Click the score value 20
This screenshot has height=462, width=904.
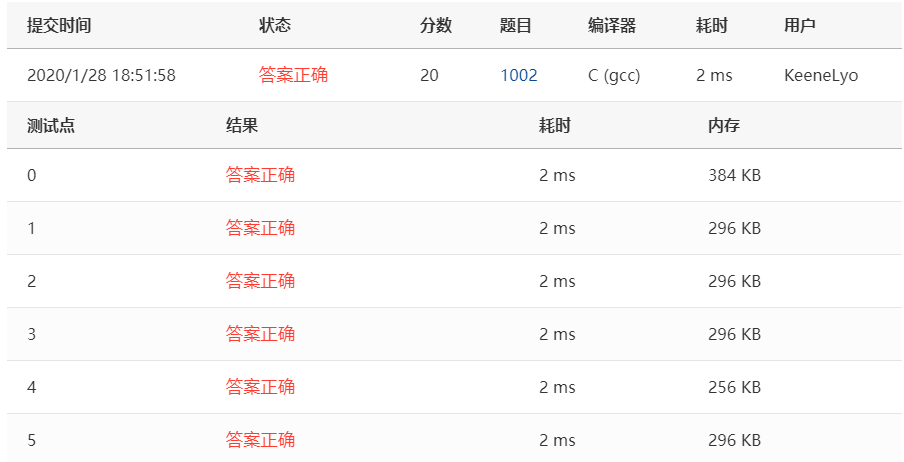pos(429,75)
